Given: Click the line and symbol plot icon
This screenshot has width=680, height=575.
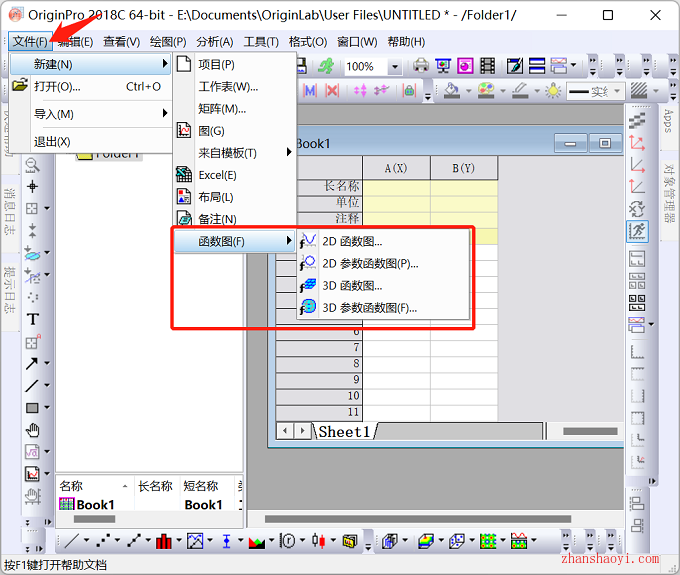Looking at the screenshot, I should point(134,540).
